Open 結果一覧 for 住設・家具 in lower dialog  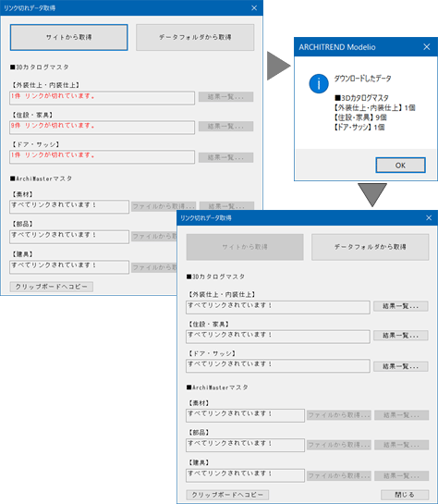point(401,336)
